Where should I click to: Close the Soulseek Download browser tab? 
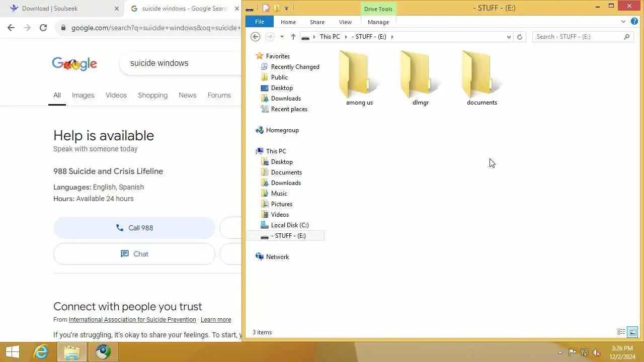tap(117, 9)
